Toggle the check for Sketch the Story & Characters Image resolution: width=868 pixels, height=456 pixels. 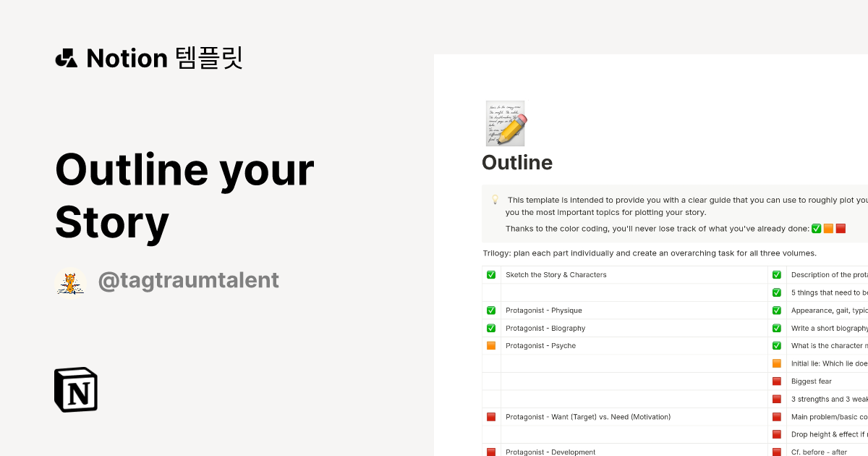point(490,274)
